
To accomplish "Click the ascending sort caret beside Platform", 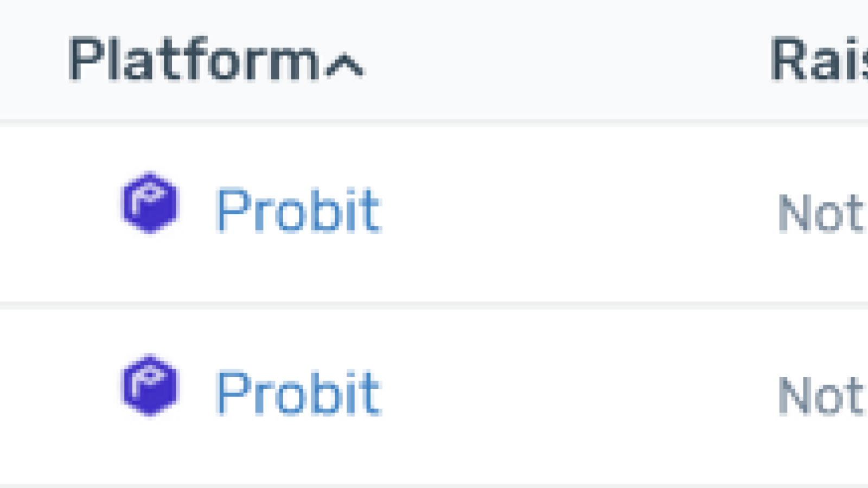I will (x=344, y=66).
